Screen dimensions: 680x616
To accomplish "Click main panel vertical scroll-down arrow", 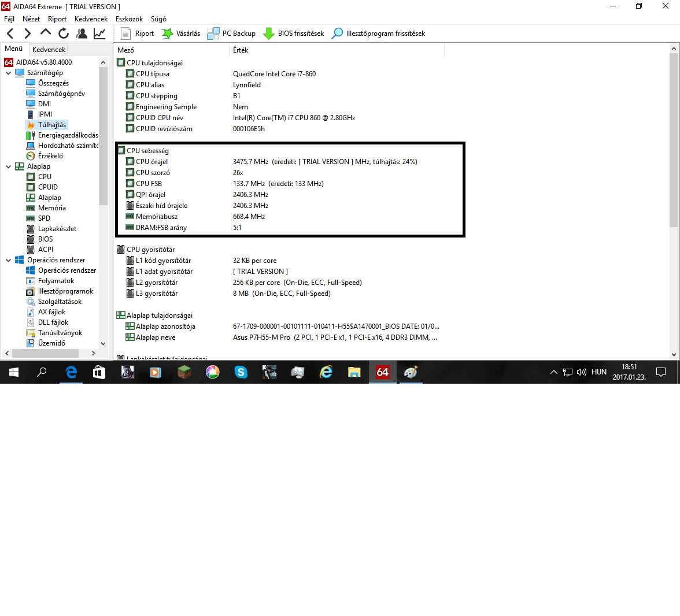I will tap(674, 355).
